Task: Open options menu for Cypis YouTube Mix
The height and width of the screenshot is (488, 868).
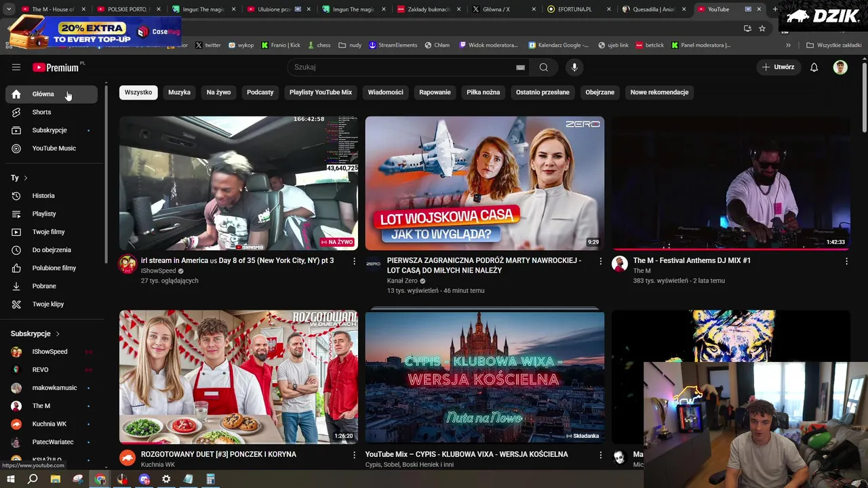Action: pyautogui.click(x=600, y=455)
